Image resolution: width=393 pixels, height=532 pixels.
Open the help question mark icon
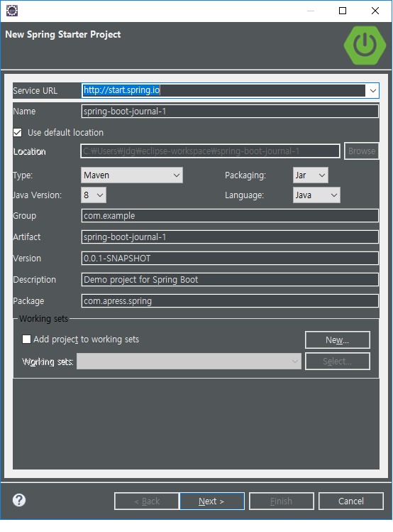click(19, 500)
